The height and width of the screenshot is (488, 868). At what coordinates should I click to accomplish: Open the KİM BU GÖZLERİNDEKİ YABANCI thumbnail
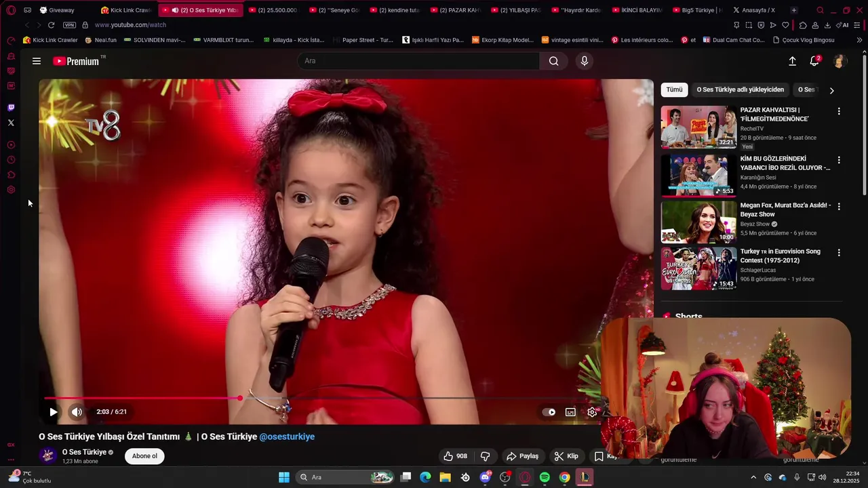698,176
